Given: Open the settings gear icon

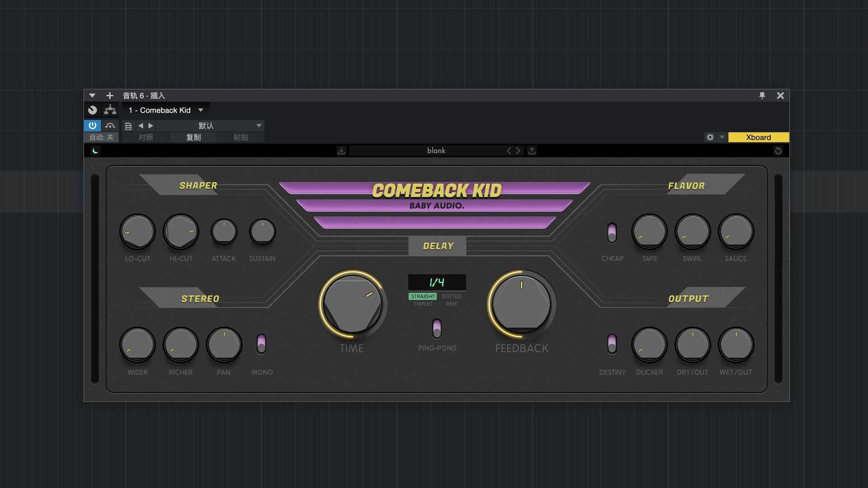Looking at the screenshot, I should (710, 137).
